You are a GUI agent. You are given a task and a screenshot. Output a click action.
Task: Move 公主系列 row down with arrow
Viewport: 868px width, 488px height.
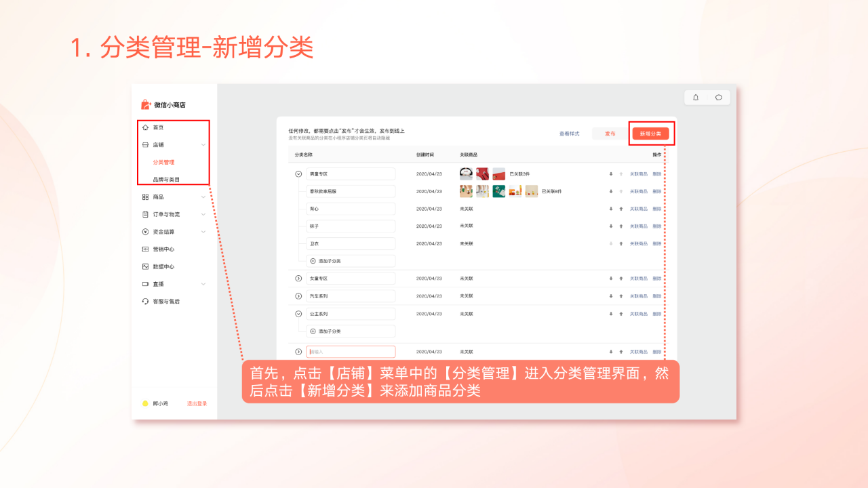(611, 314)
